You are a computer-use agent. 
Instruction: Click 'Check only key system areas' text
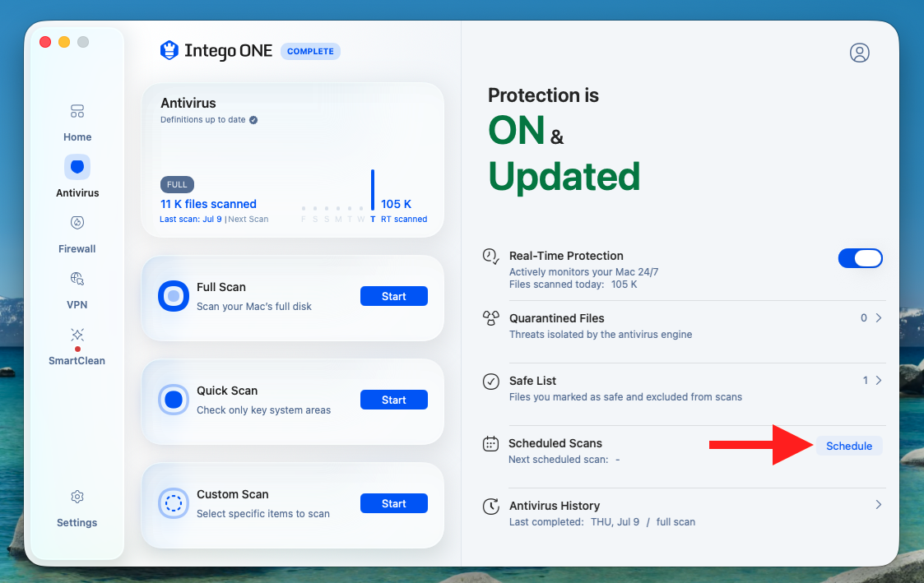pos(263,409)
